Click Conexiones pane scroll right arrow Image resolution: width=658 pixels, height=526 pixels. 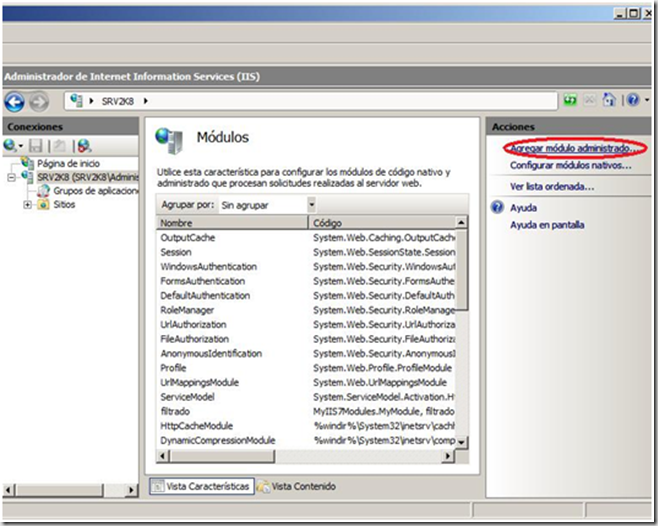[x=131, y=490]
